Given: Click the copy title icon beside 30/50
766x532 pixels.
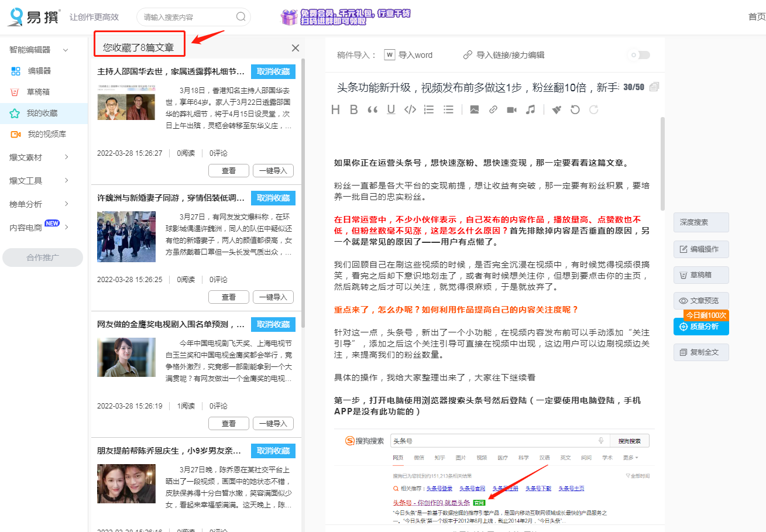Looking at the screenshot, I should [x=654, y=87].
